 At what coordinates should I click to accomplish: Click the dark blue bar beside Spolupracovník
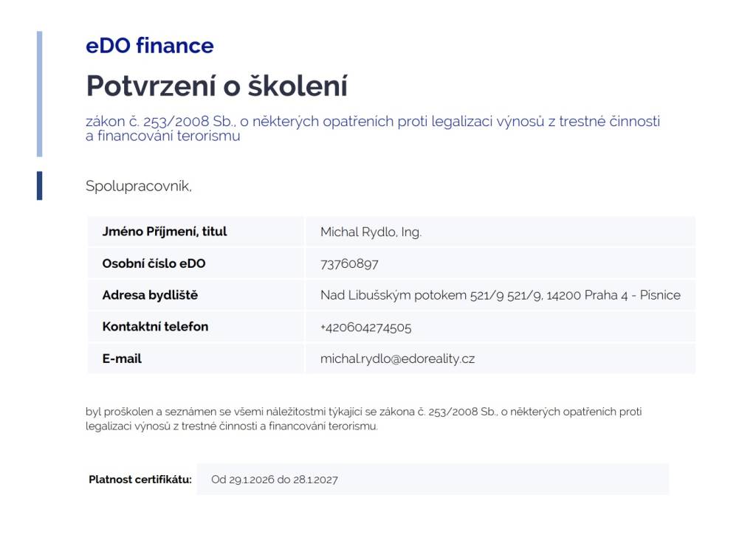tap(40, 186)
